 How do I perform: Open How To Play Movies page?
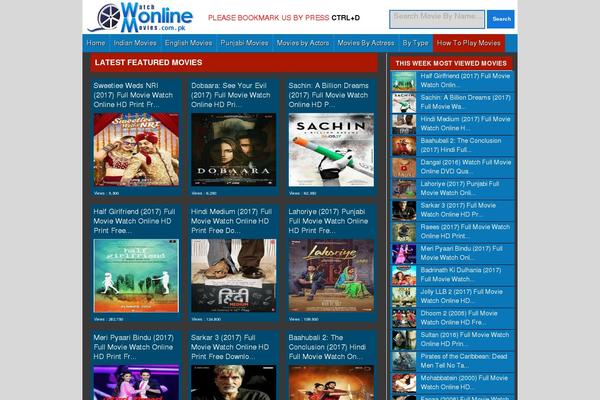[469, 43]
